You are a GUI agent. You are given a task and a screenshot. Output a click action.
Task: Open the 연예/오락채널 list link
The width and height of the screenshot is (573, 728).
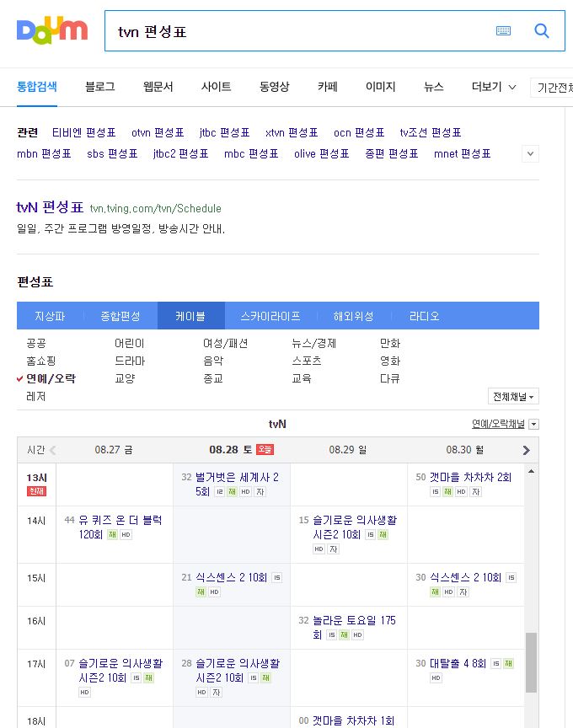click(x=498, y=424)
